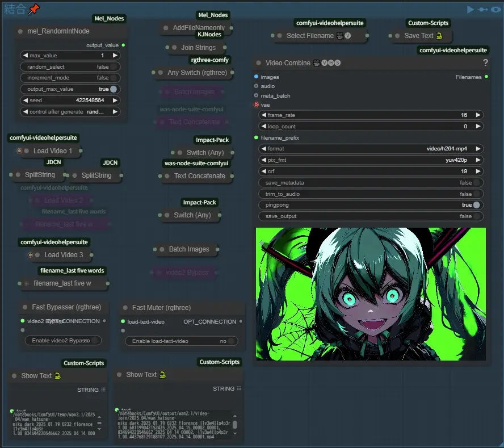Image resolution: width=504 pixels, height=448 pixels.
Task: Click the STRING output grid icon on left Show Text
Action: coord(103,390)
